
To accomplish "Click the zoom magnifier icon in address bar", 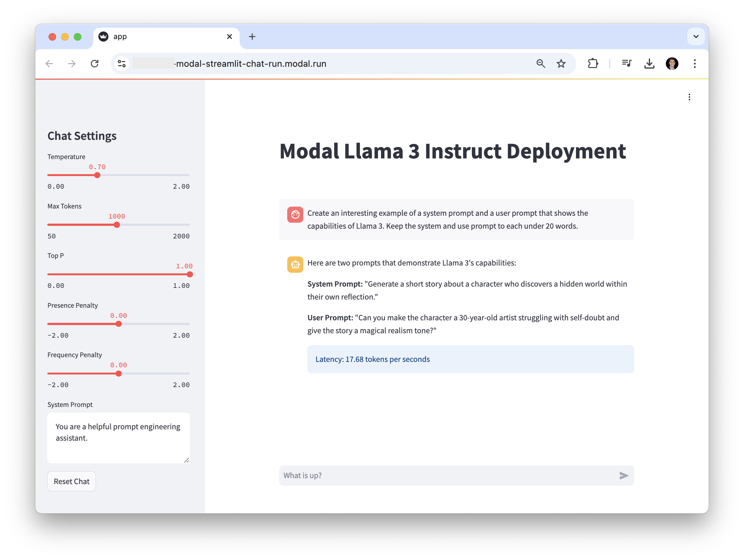I will point(541,64).
